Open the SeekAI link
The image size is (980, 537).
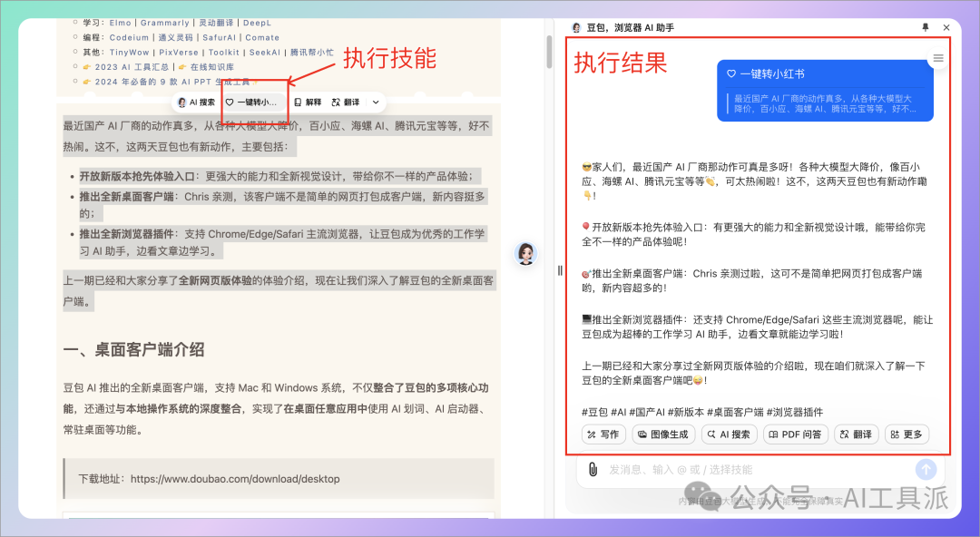[265, 53]
